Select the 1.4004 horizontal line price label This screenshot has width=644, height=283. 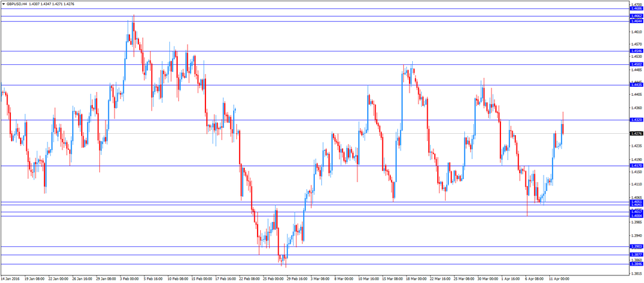637,215
